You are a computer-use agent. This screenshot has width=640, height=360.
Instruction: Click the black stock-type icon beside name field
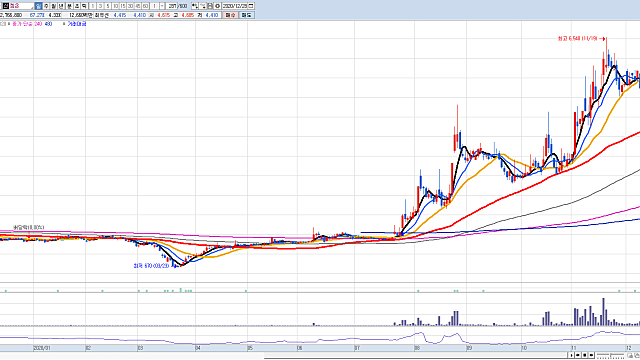click(6, 6)
